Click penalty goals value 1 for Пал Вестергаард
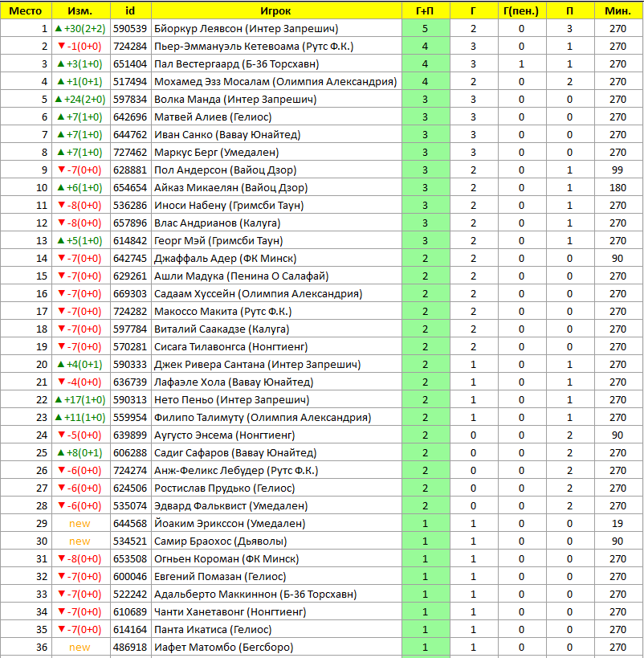Screen dimensions: 644x658 [521, 63]
